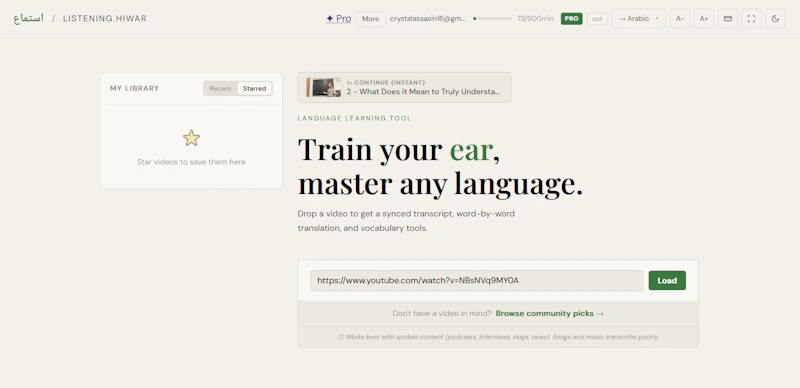Click "Star videos to save them here" text
The height and width of the screenshot is (388, 800).
tap(191, 162)
